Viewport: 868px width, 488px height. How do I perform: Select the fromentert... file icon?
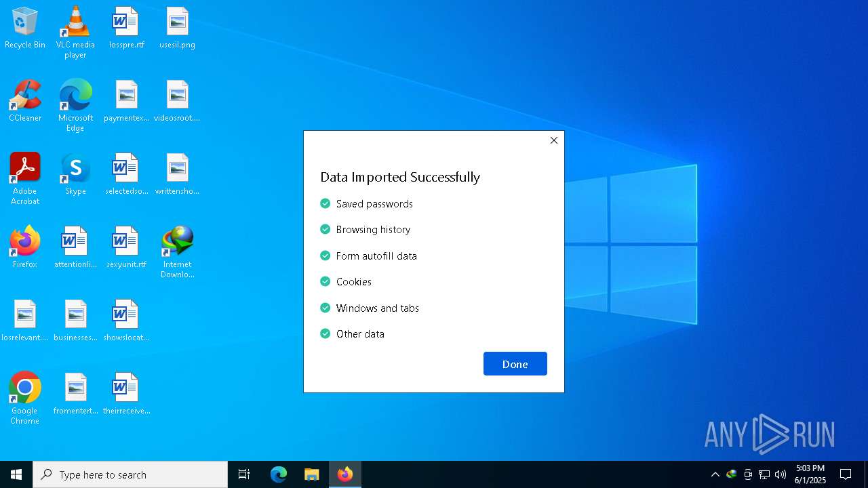75,394
